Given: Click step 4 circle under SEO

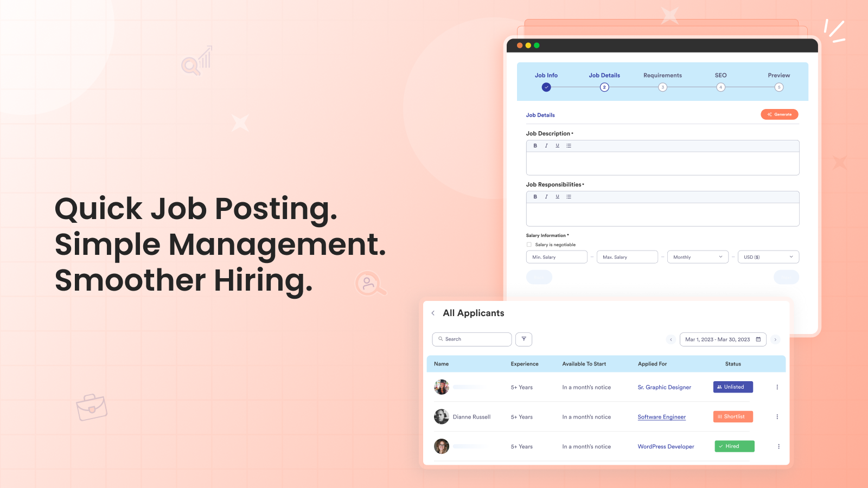Looking at the screenshot, I should (720, 87).
